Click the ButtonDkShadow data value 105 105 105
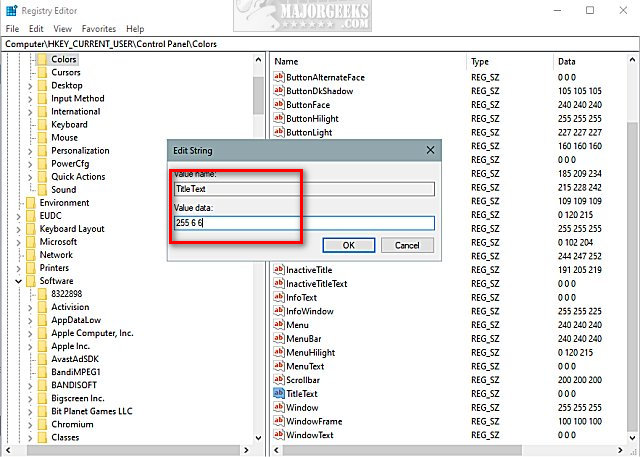This screenshot has width=640, height=457. pos(580,91)
